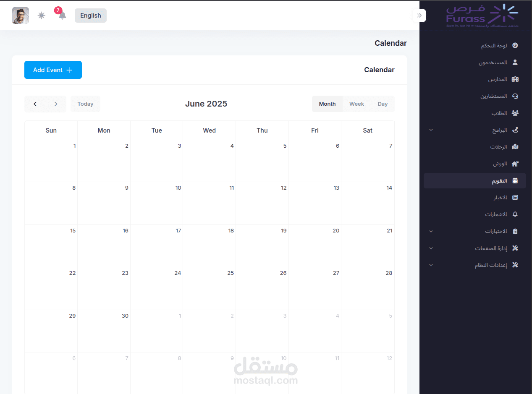Image resolution: width=532 pixels, height=394 pixels.
Task: Toggle light/dark theme sun icon
Action: 41,16
